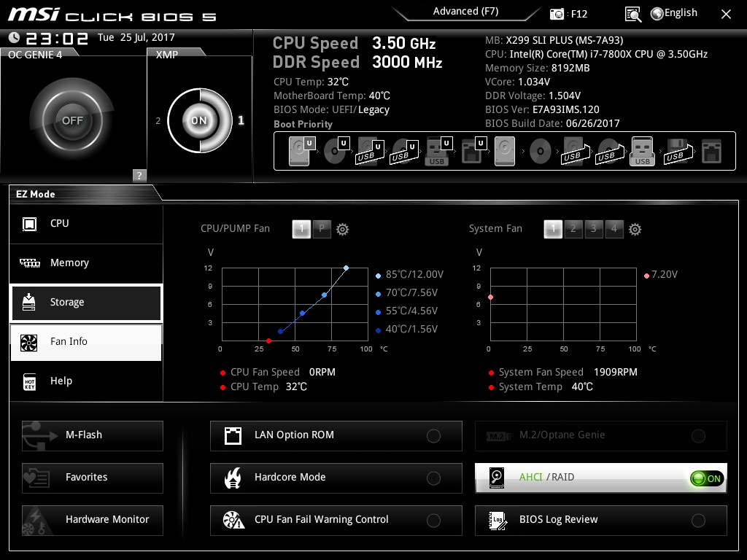Screen dimensions: 747x560
Task: Click the BIOS Ver E7A93IMS.120 text
Action: pos(542,109)
